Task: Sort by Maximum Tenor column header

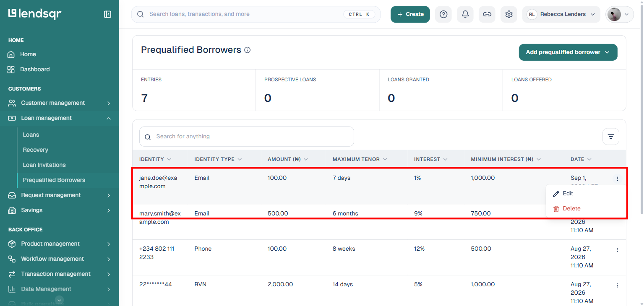Action: tap(360, 159)
